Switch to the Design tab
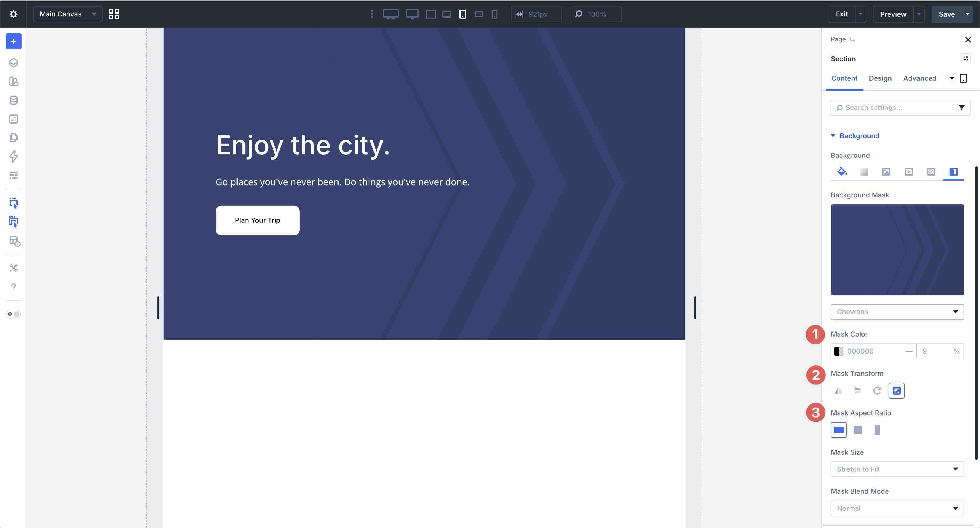980x528 pixels. 880,78
